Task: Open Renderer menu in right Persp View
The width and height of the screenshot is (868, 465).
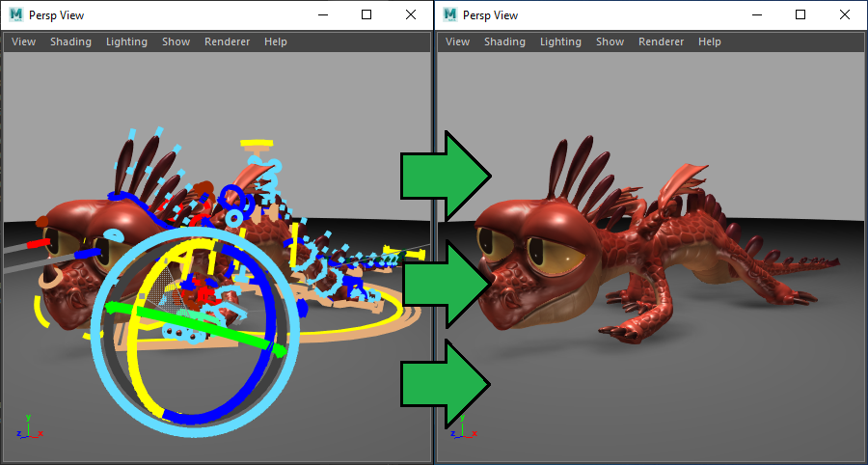Action: click(661, 41)
